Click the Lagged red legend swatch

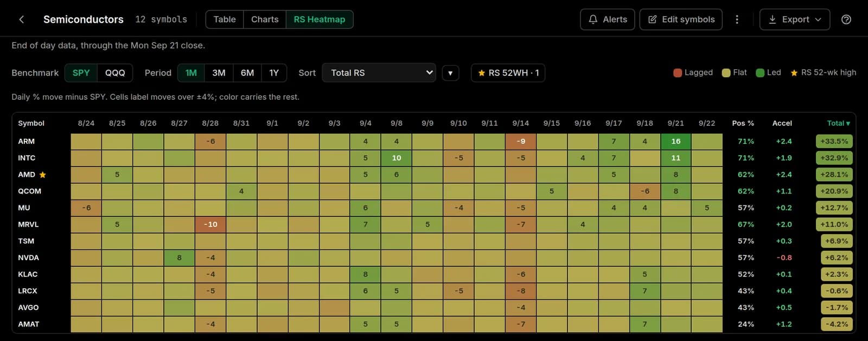click(x=677, y=73)
